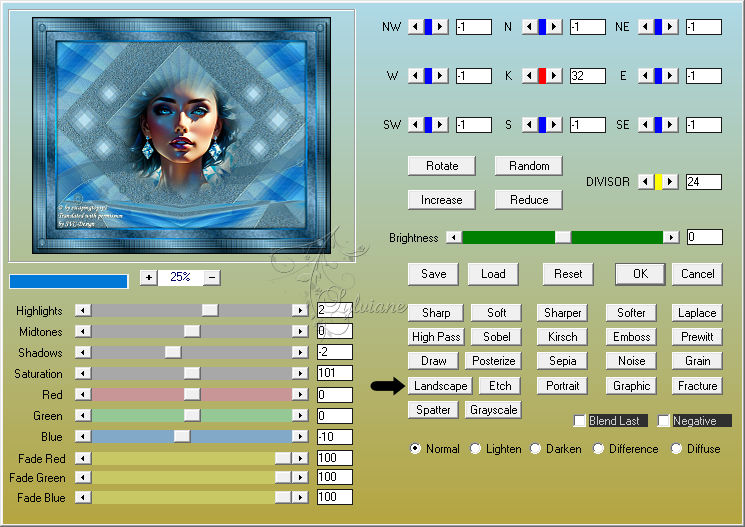The height and width of the screenshot is (527, 745).
Task: Click the Reset button
Action: coord(568,274)
